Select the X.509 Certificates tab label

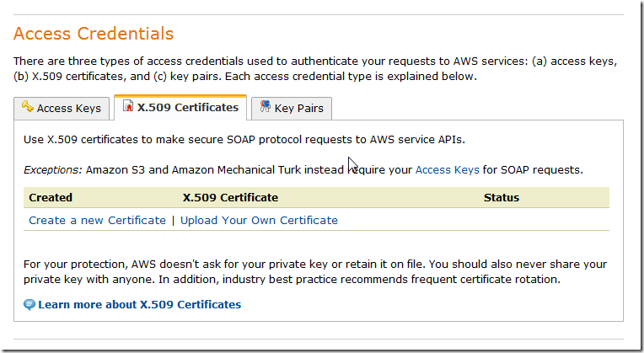187,108
